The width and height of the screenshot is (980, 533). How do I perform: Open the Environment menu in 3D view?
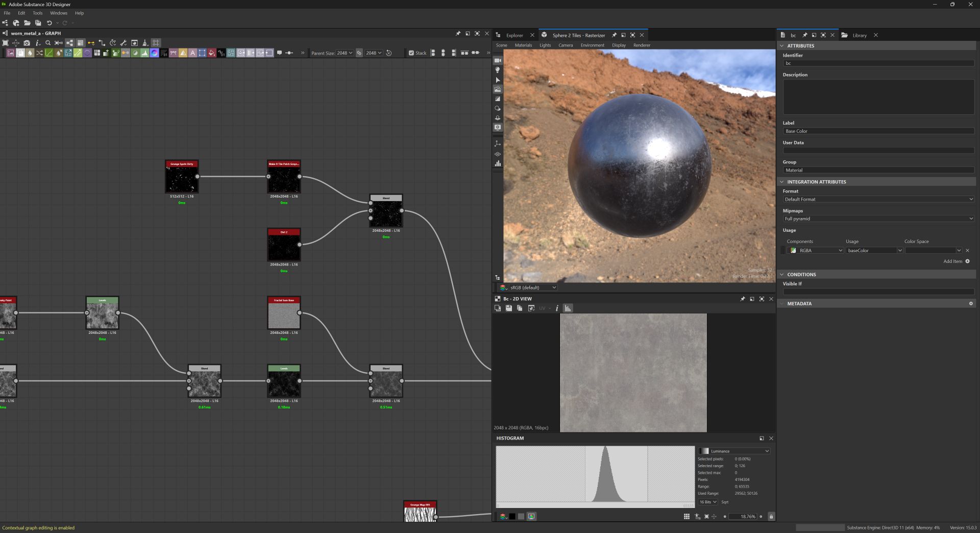click(592, 45)
